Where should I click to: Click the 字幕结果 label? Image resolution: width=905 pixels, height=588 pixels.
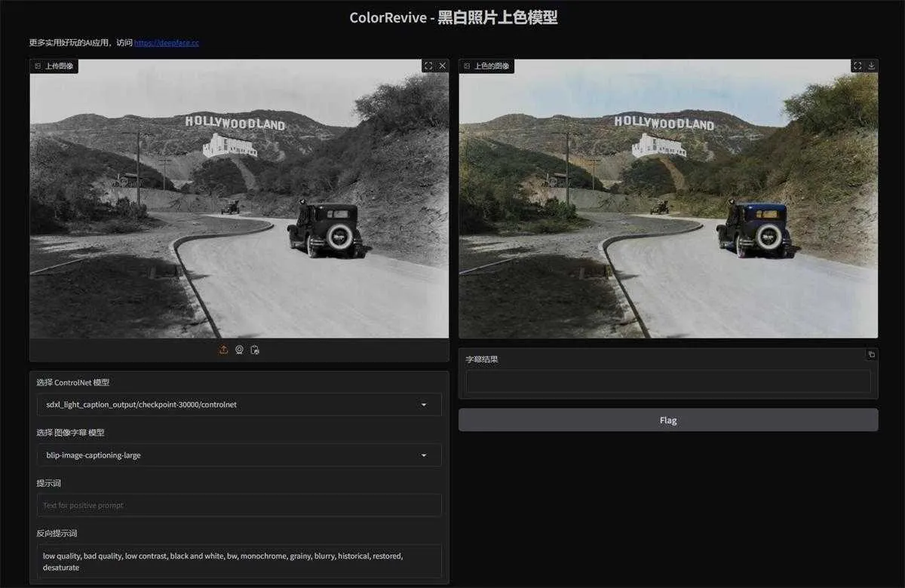482,360
